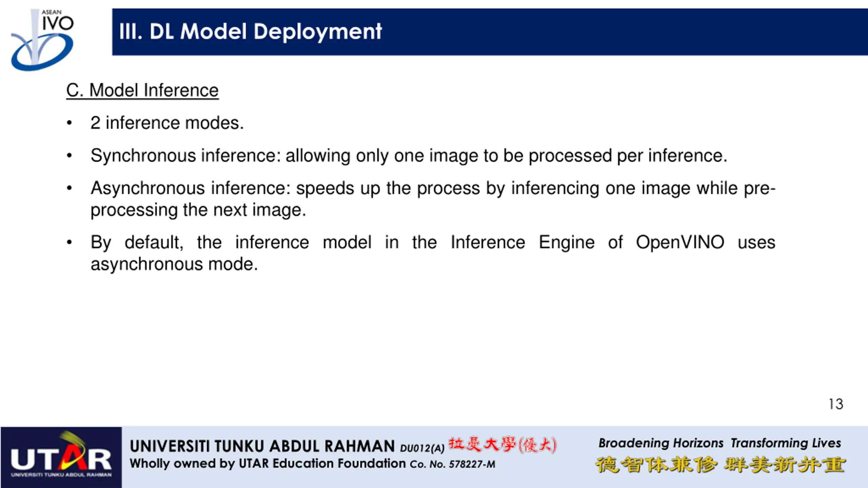Click the line 'processing the next image.'
Screen dimensions: 868x488
click(x=198, y=210)
